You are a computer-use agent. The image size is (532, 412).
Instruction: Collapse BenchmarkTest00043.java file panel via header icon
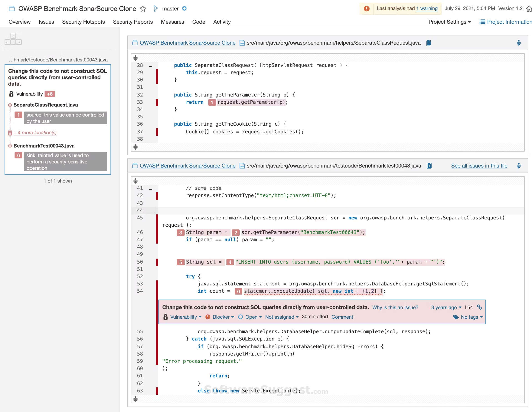519,166
